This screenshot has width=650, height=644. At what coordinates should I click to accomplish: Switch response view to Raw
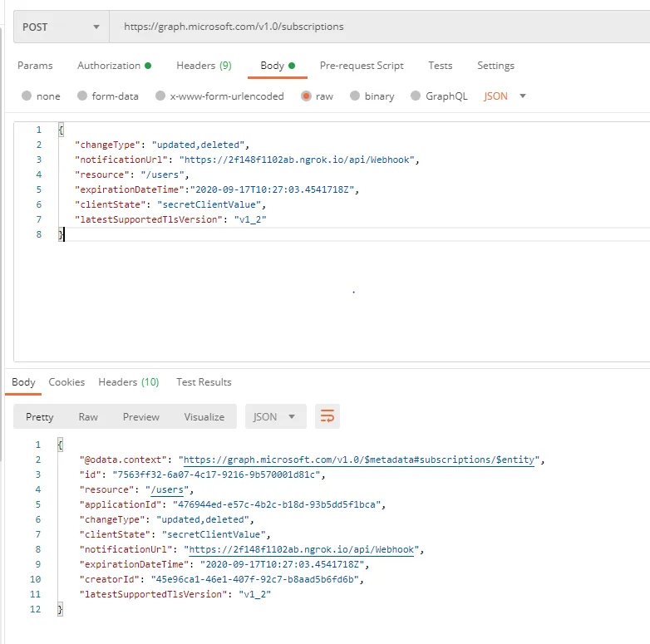(x=88, y=416)
